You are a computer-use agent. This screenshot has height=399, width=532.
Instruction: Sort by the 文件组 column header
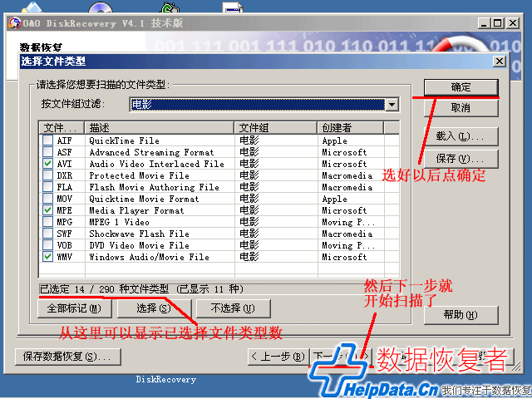tap(276, 128)
